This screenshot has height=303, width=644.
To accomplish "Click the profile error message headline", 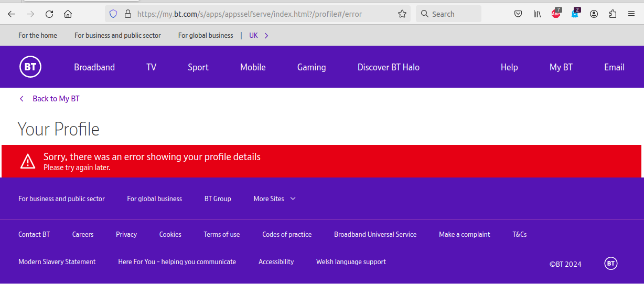I will (x=152, y=156).
